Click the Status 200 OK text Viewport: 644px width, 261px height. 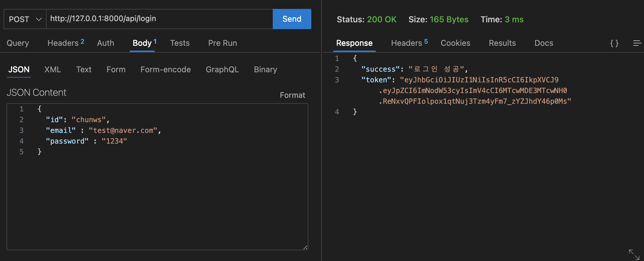(367, 20)
